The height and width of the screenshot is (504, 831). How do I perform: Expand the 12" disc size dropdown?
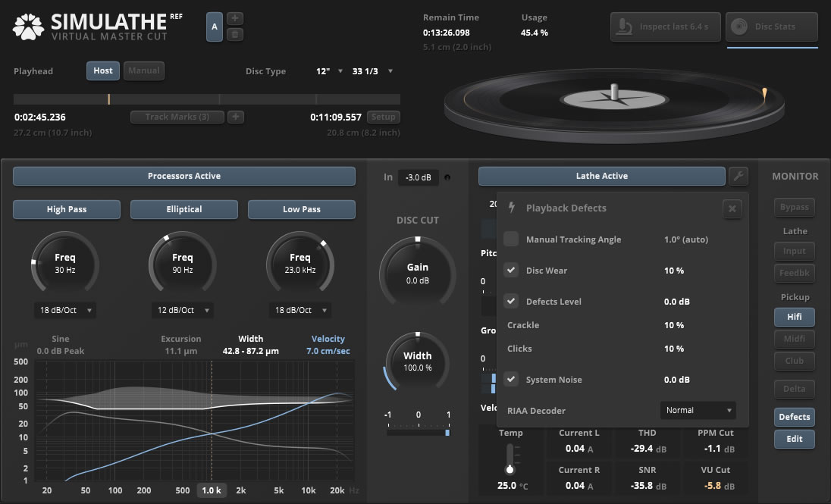click(329, 71)
